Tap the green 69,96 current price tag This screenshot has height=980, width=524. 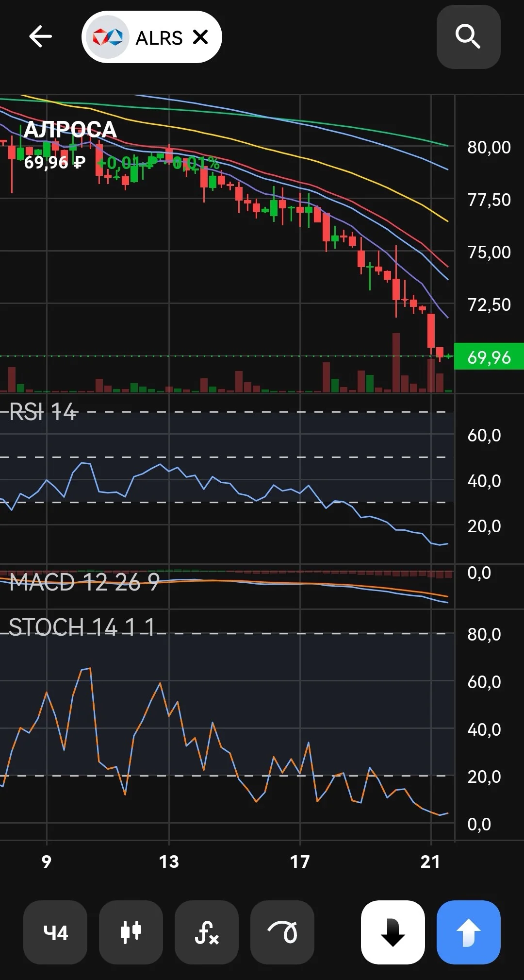(x=489, y=356)
